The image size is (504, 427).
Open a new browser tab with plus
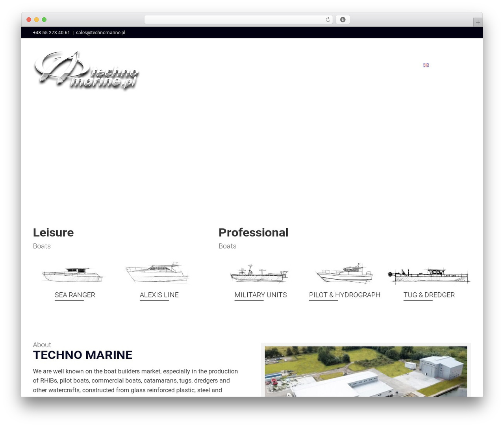(478, 22)
